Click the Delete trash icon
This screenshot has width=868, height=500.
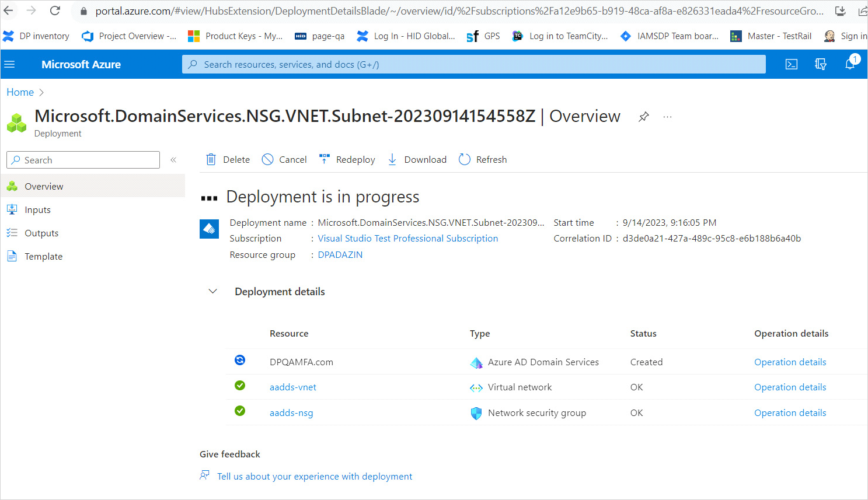pos(211,159)
